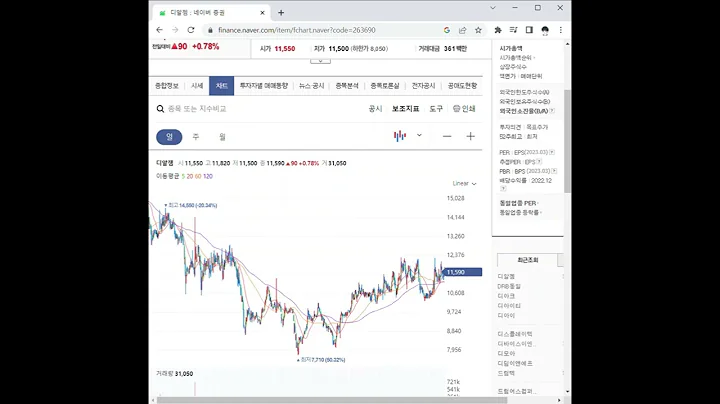Reload the page with the refresh icon
The image size is (720, 404).
tap(191, 30)
